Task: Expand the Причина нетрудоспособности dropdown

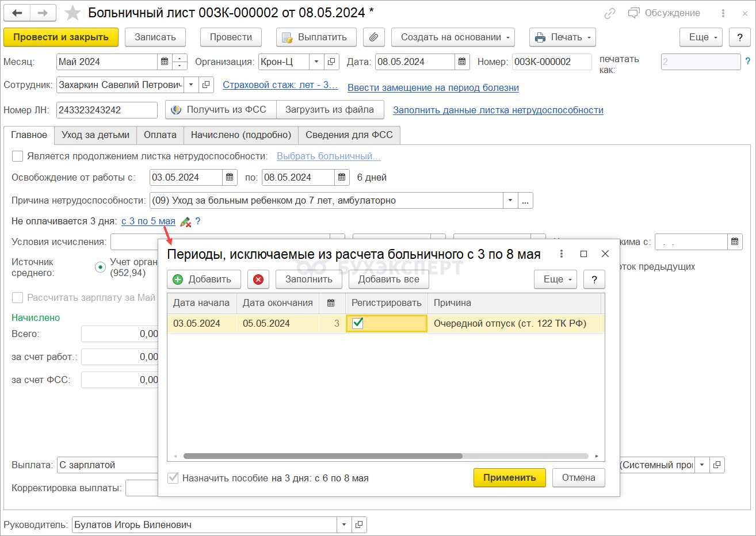Action: (510, 200)
